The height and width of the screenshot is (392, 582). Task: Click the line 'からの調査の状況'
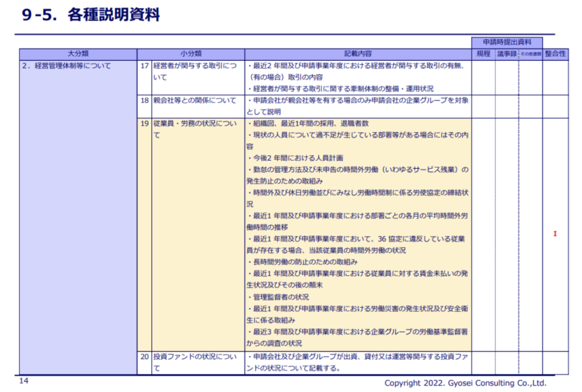(x=275, y=343)
